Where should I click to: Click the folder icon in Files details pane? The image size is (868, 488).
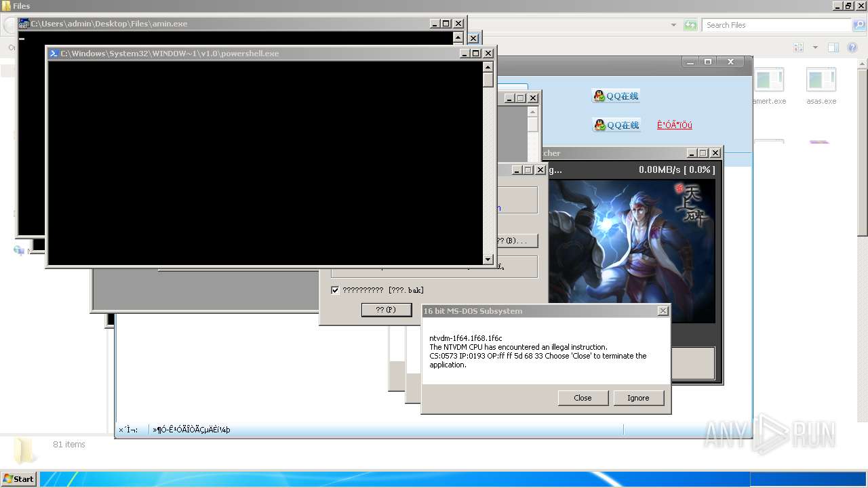pyautogui.click(x=25, y=449)
